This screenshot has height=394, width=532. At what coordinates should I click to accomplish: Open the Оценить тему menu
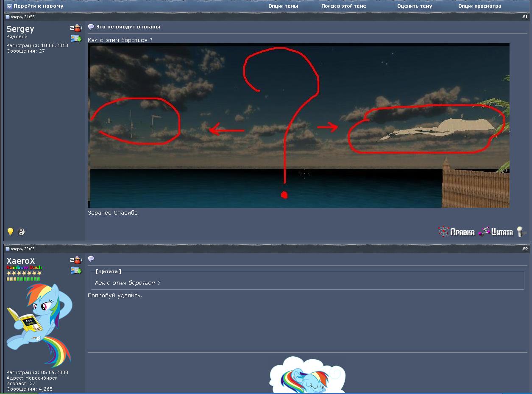pos(414,6)
